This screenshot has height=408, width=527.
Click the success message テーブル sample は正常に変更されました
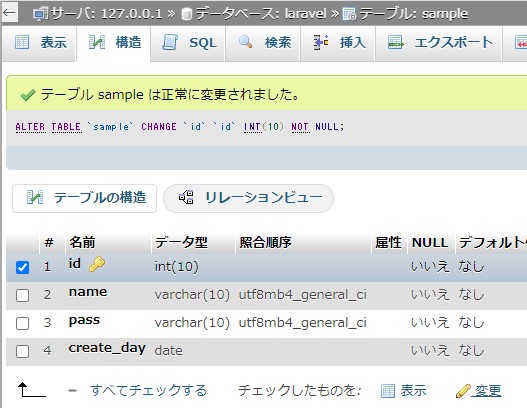(x=170, y=95)
